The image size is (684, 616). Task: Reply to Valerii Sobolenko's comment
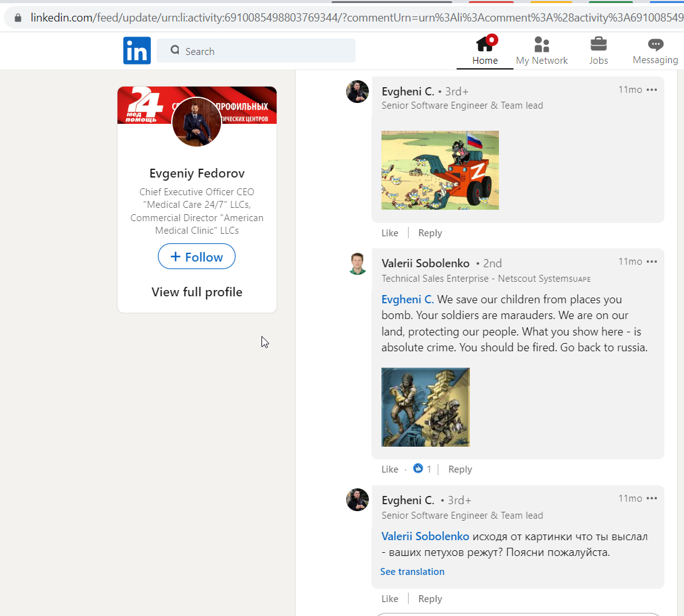460,469
